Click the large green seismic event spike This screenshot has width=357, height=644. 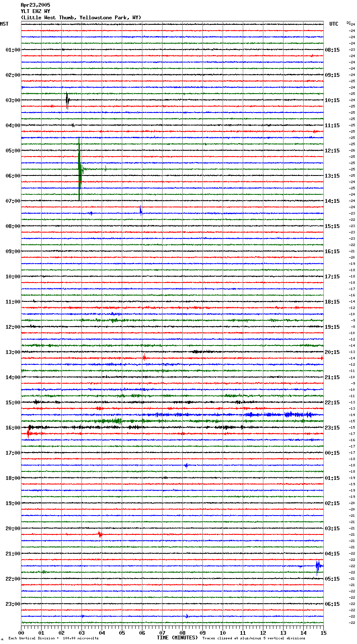(79, 169)
